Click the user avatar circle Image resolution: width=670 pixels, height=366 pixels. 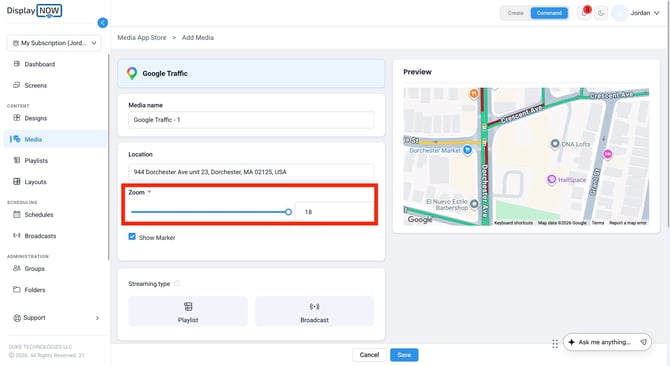[619, 13]
